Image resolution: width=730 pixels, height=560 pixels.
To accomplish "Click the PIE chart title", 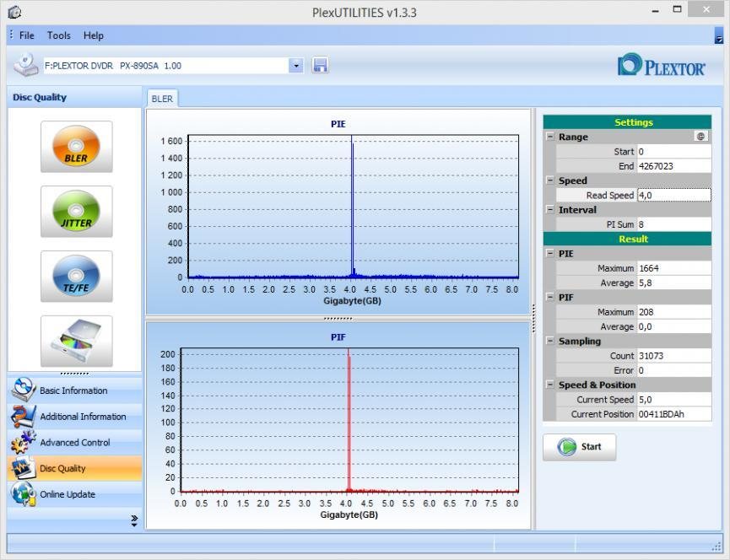I will point(338,124).
